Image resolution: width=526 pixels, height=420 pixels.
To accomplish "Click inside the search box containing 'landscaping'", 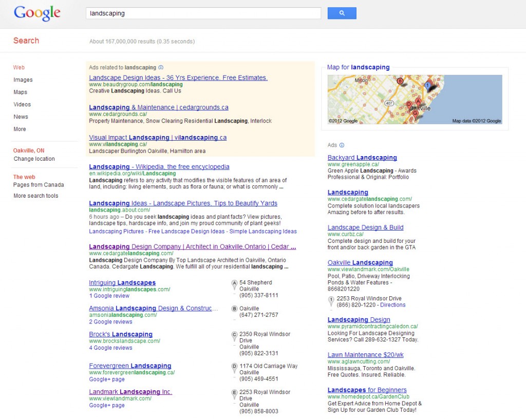I will (x=203, y=13).
